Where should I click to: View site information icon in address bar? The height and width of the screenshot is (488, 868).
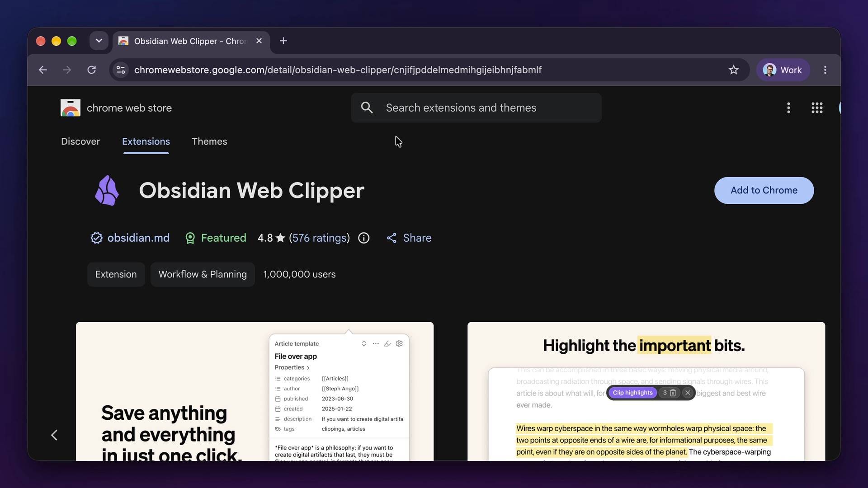point(121,70)
